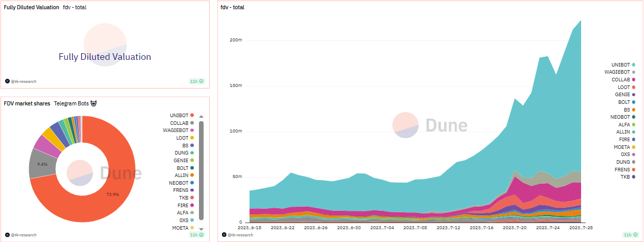Click the Dune logo watermark in the area chart
The height and width of the screenshot is (242, 644).
(x=429, y=125)
